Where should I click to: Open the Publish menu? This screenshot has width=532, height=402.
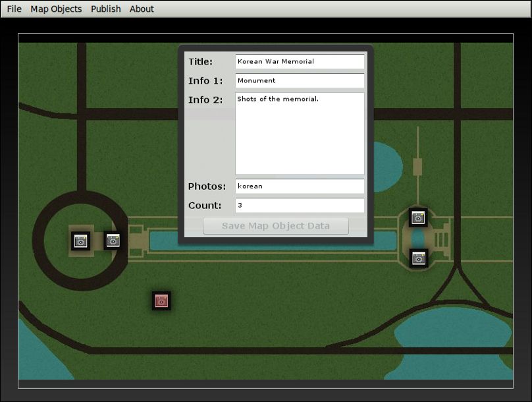pyautogui.click(x=106, y=9)
